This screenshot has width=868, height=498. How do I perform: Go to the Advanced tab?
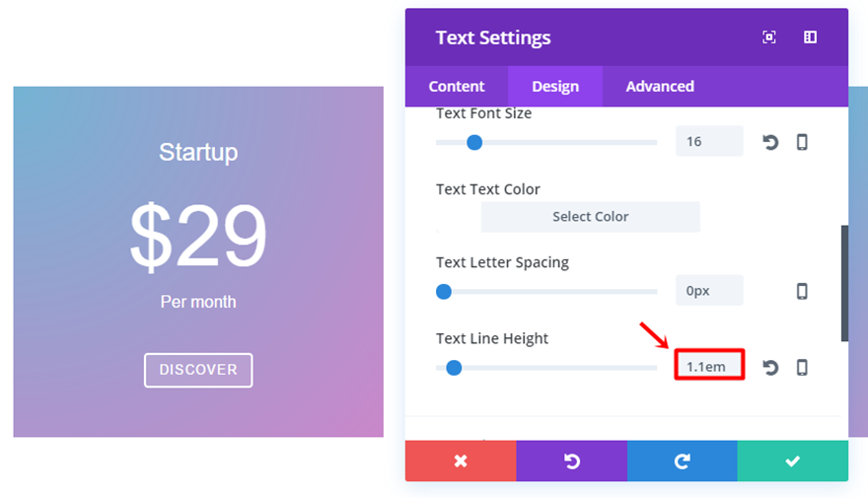660,87
